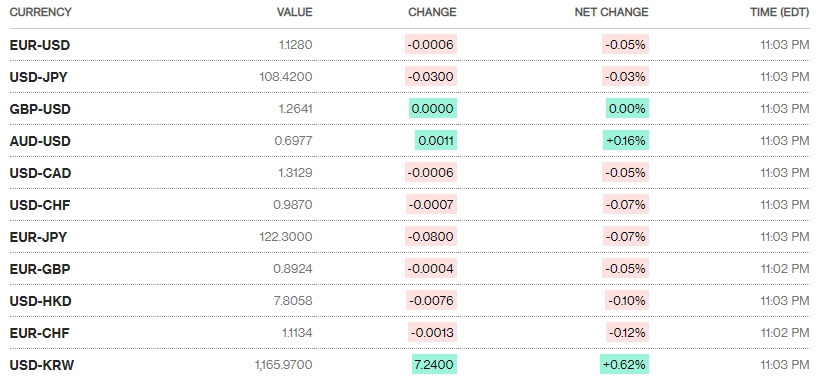Click the -0.07% net change for EUR-JPY
The image size is (820, 378).
pyautogui.click(x=626, y=236)
